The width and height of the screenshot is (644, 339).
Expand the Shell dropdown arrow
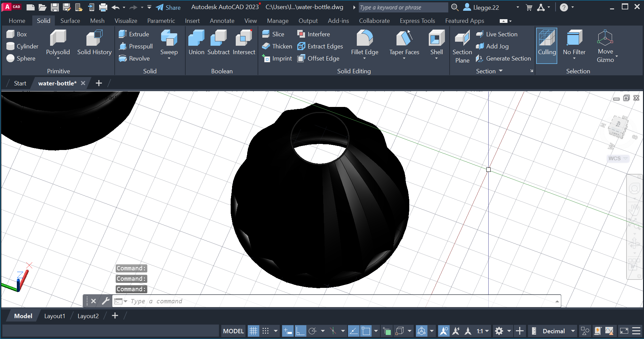[x=437, y=59]
